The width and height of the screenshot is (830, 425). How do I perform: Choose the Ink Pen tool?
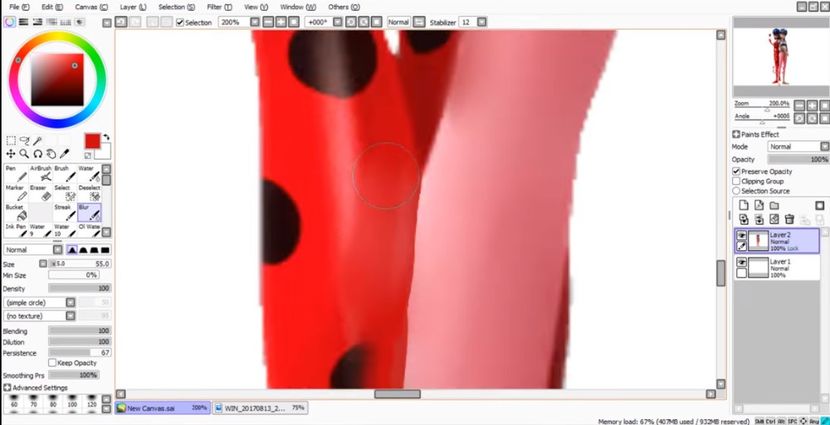[x=16, y=230]
